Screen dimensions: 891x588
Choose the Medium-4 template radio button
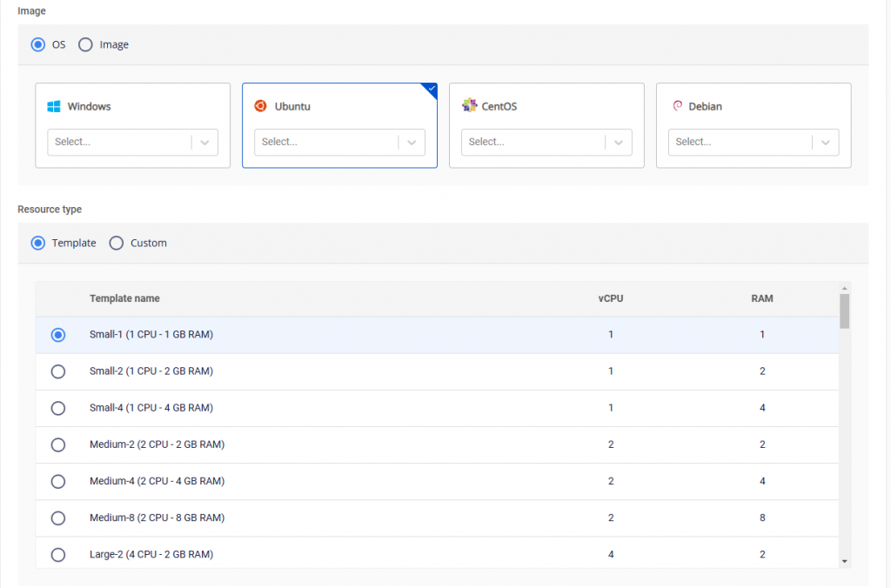(x=58, y=481)
